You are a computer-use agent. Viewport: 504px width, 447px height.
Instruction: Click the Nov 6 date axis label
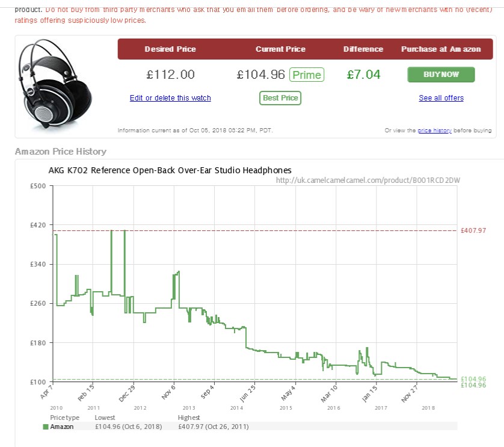(x=168, y=392)
